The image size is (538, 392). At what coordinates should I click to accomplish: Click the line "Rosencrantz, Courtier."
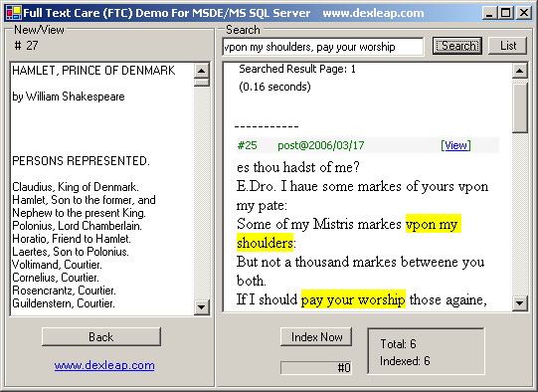[x=64, y=291]
